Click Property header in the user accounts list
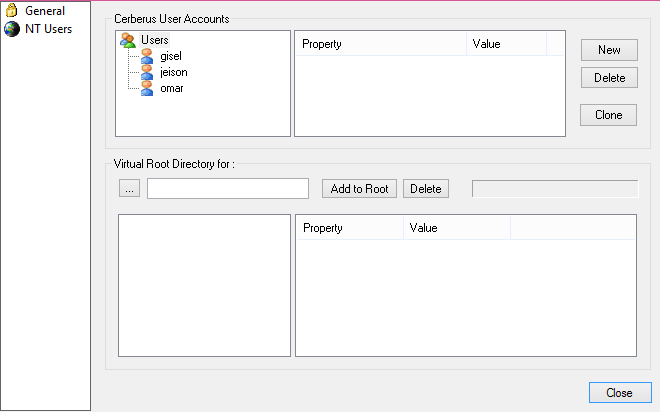660x412 pixels. click(382, 44)
